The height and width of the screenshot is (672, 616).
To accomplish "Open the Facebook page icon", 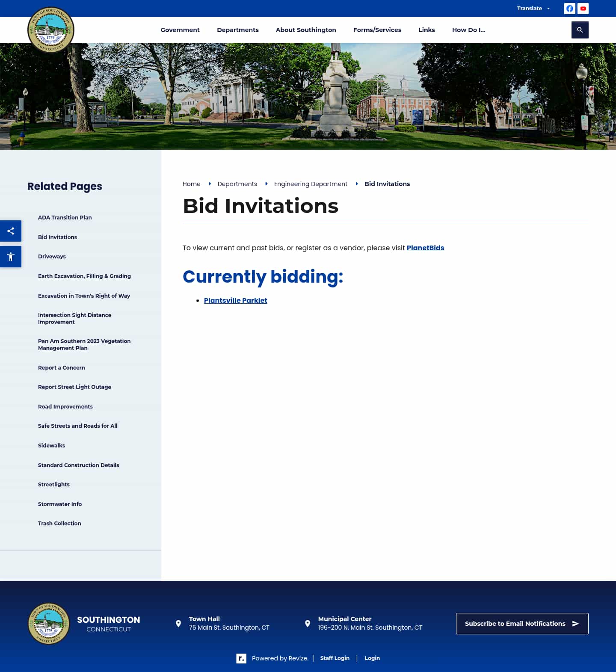I will [570, 9].
